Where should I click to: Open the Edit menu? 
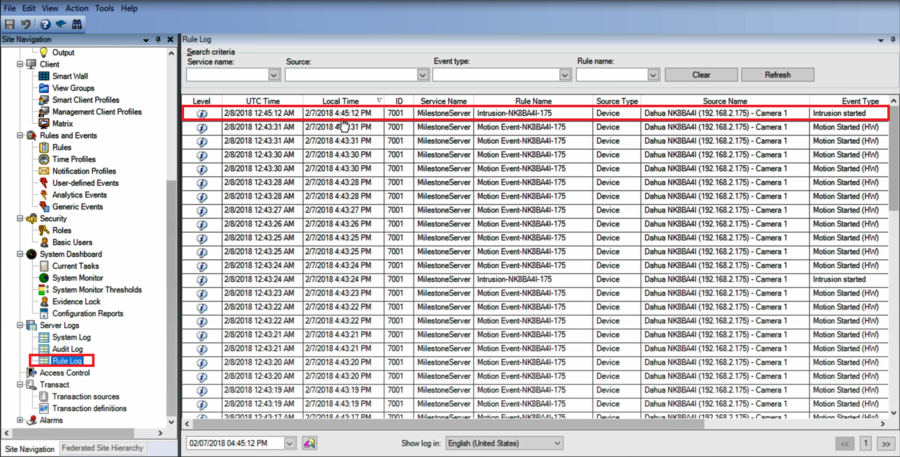pyautogui.click(x=29, y=9)
